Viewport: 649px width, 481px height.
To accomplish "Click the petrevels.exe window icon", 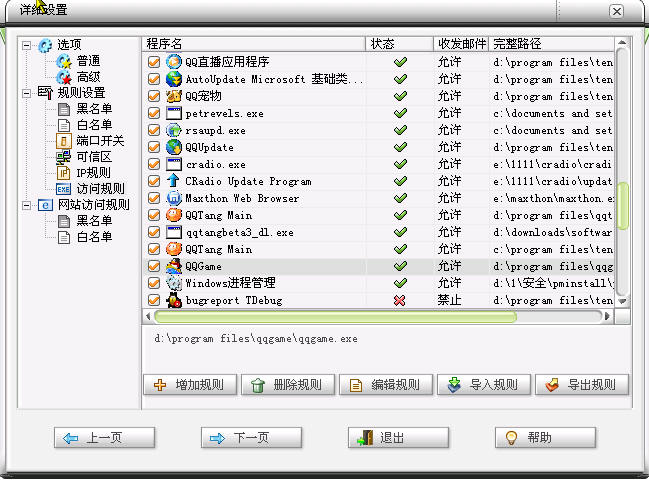I will (174, 113).
